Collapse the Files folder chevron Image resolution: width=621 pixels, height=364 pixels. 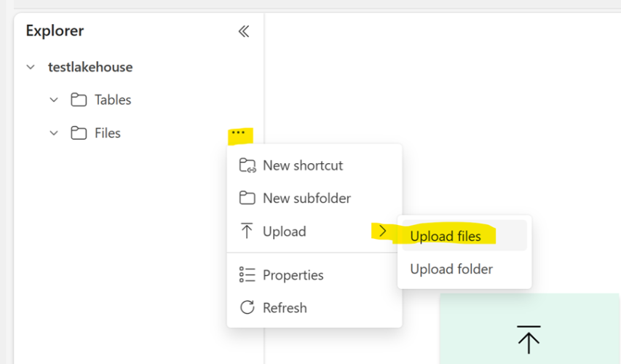coord(53,133)
